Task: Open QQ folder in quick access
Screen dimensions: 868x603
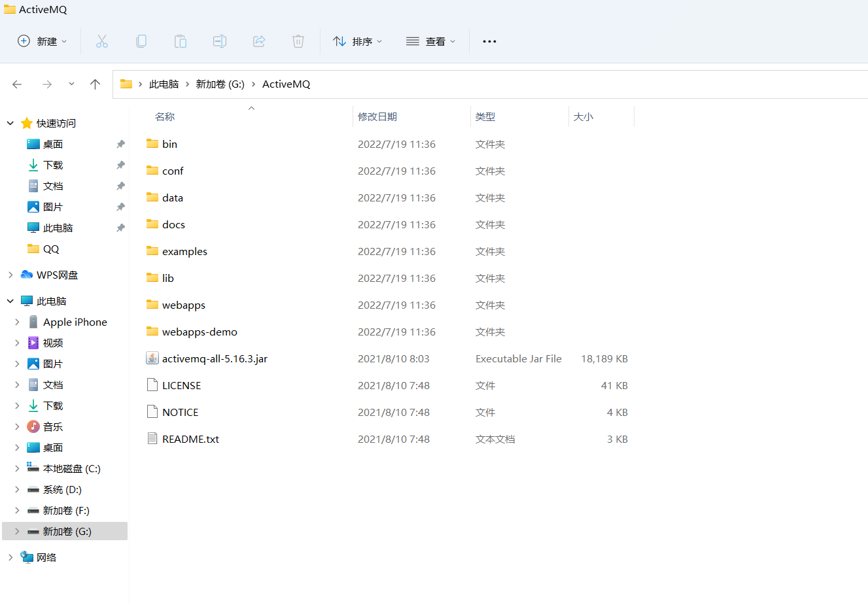Action: click(x=51, y=249)
